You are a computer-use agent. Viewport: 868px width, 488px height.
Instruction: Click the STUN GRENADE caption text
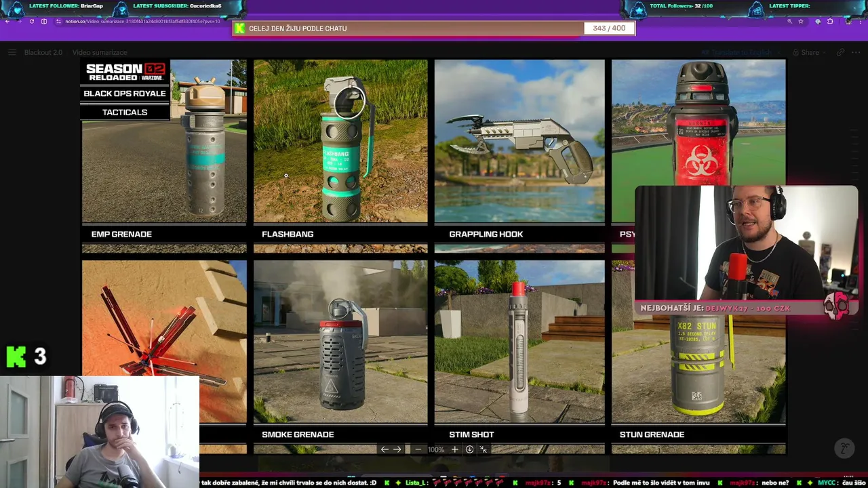(x=652, y=434)
